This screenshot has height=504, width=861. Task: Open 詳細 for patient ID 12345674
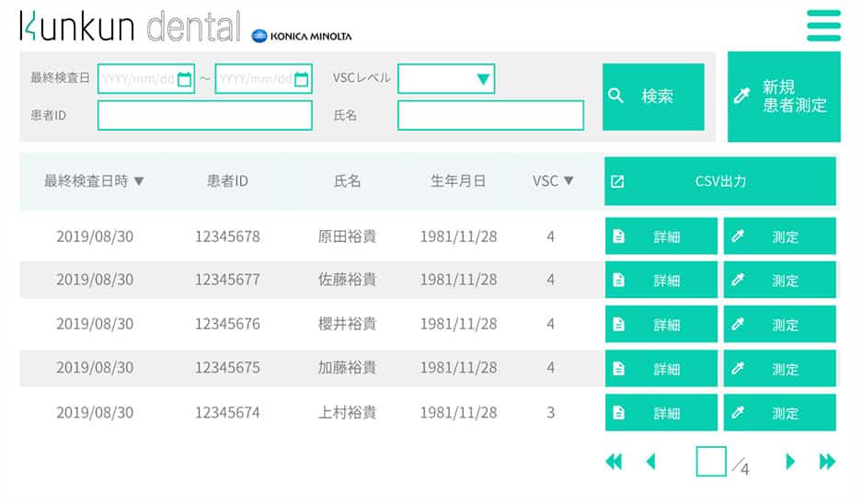[x=660, y=413]
